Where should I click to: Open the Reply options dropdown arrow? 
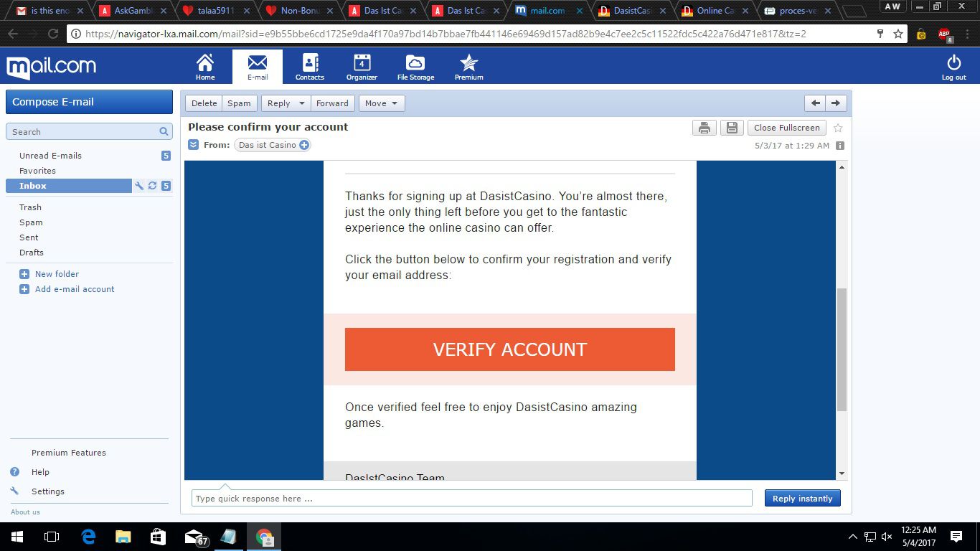[302, 103]
